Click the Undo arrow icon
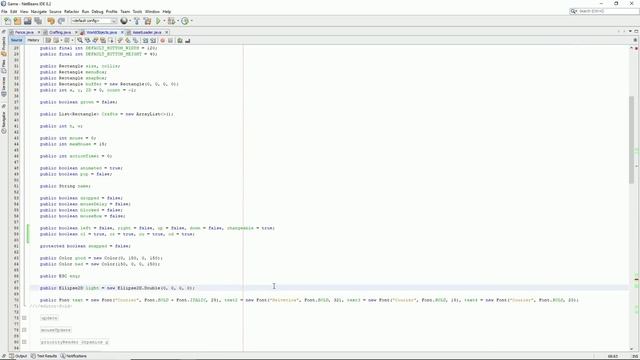This screenshot has width=640, height=360. [51, 21]
